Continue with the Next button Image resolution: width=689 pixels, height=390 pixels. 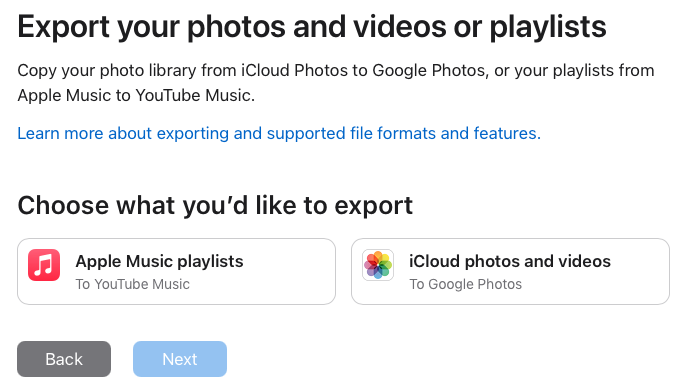pos(180,359)
